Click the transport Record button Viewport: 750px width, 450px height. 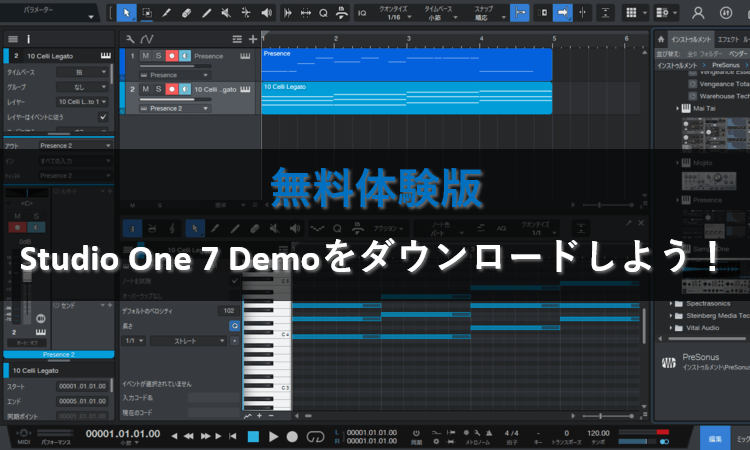[x=292, y=436]
